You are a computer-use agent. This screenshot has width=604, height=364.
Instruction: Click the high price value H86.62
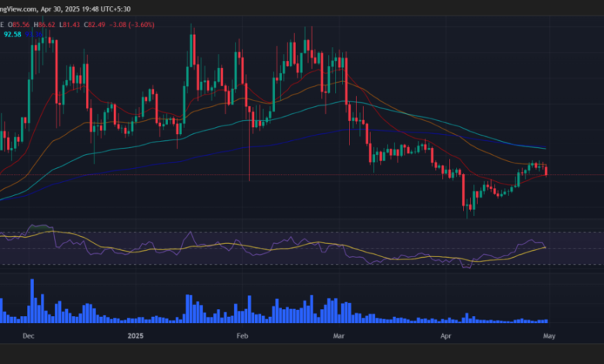click(x=44, y=25)
